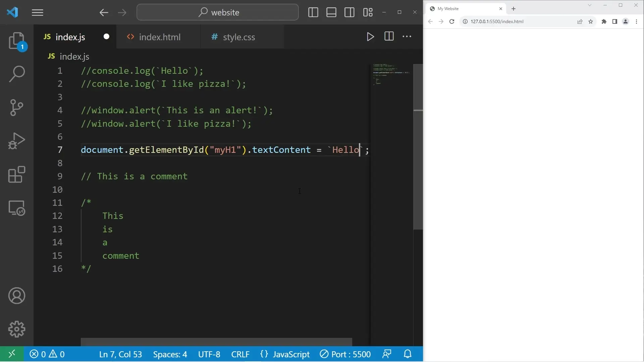
Task: Open remote window status bar button
Action: [x=12, y=354]
